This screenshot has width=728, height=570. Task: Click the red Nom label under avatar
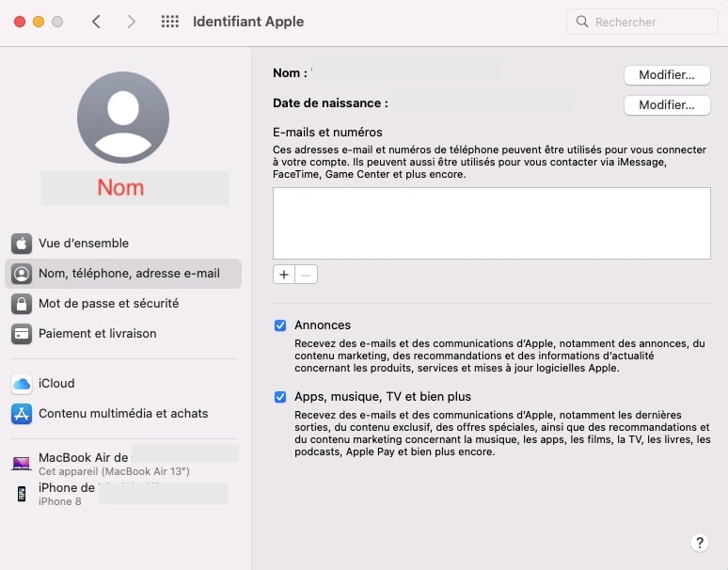tap(120, 187)
